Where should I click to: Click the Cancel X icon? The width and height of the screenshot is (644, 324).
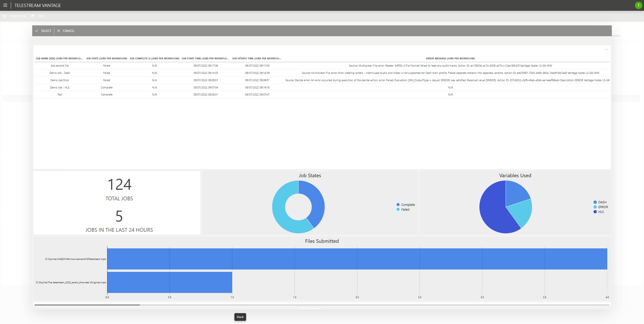coord(58,31)
